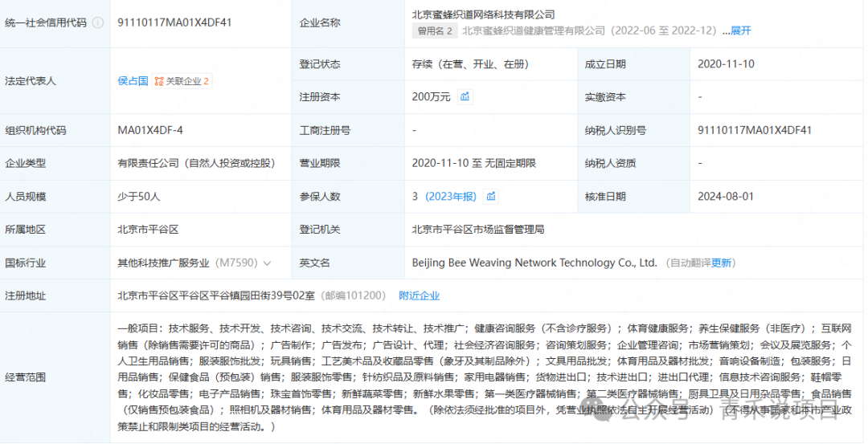
Task: Click registered capital 200万元
Action: pyautogui.click(x=432, y=97)
